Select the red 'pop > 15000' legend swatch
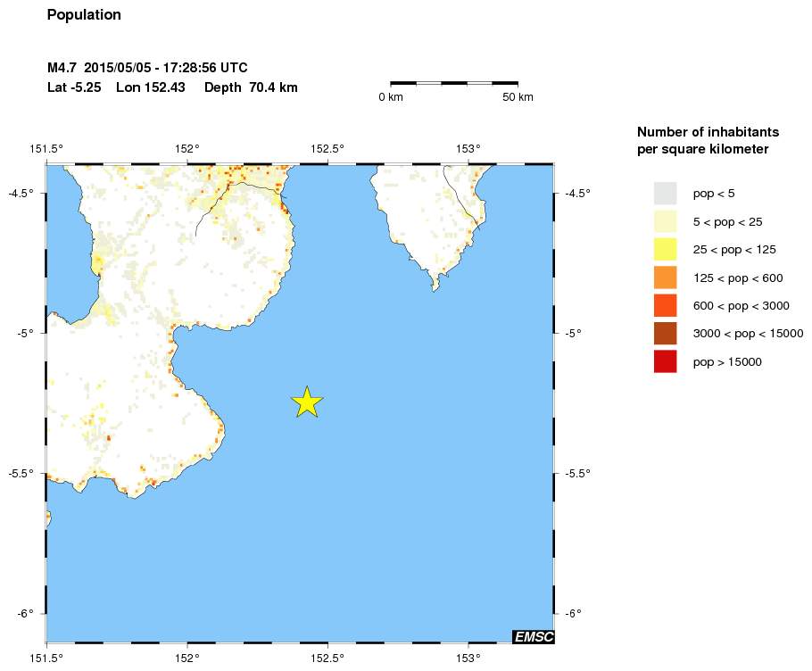This screenshot has width=812, height=671. [665, 361]
